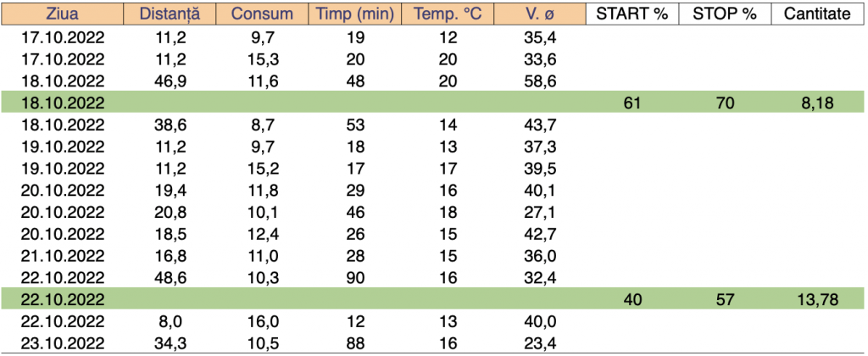The height and width of the screenshot is (356, 868).
Task: Click the Cantitate column header
Action: coord(817,14)
